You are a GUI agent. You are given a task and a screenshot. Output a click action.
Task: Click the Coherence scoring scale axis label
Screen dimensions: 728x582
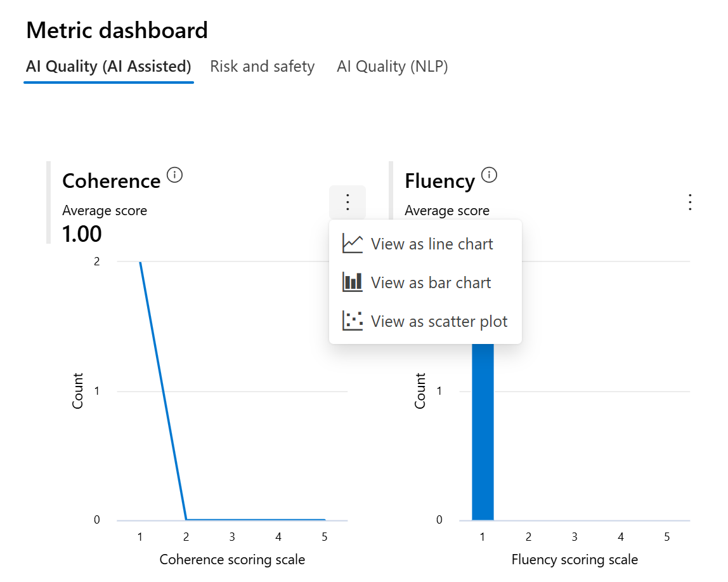[x=232, y=559]
